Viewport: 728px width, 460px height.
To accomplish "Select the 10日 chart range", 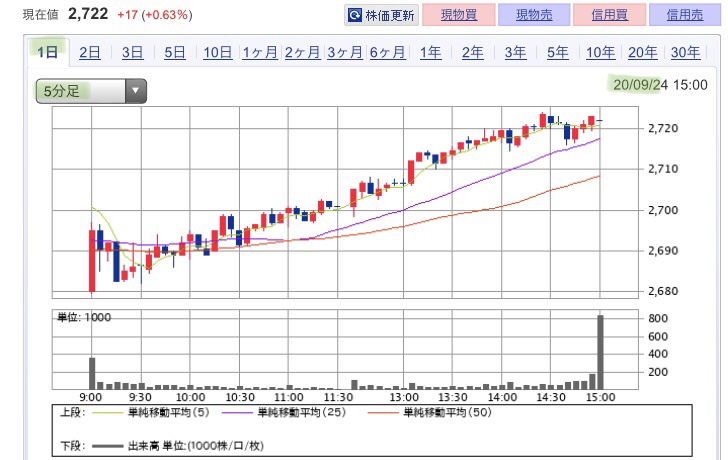I will pos(218,52).
